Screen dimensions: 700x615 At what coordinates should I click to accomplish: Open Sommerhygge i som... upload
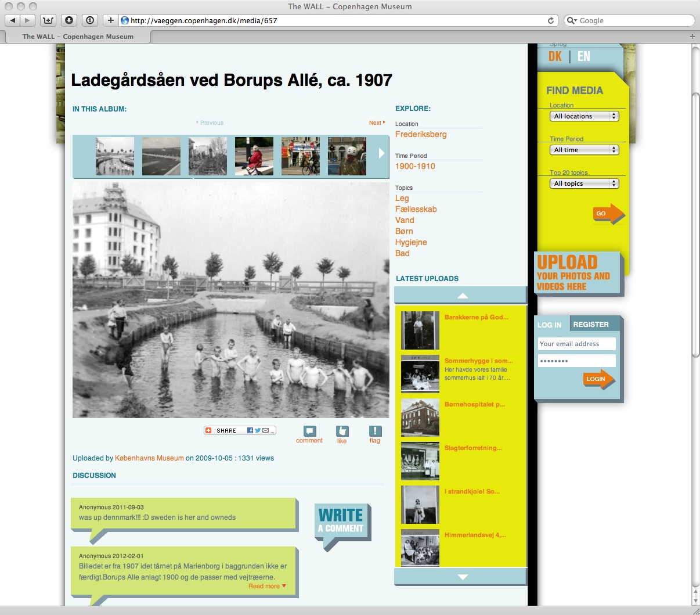pyautogui.click(x=478, y=361)
